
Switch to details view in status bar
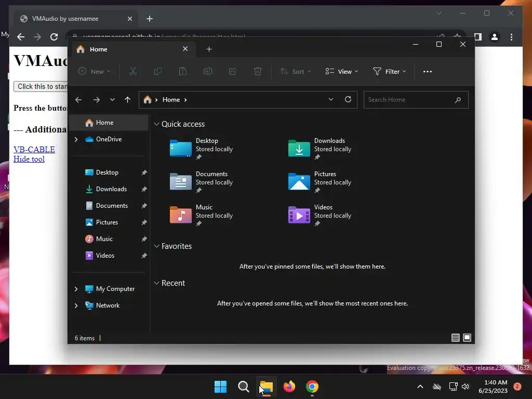pos(455,338)
